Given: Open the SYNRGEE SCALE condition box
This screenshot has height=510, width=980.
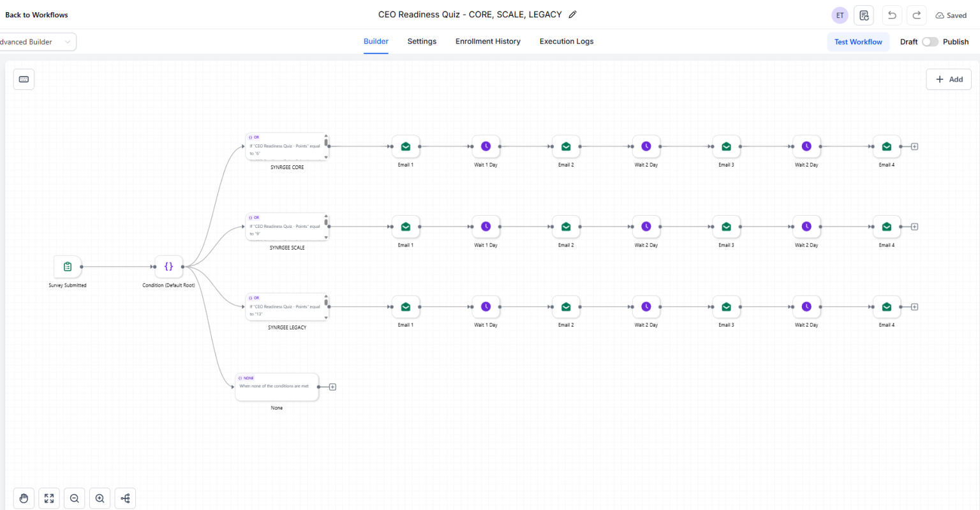Looking at the screenshot, I should pos(286,227).
